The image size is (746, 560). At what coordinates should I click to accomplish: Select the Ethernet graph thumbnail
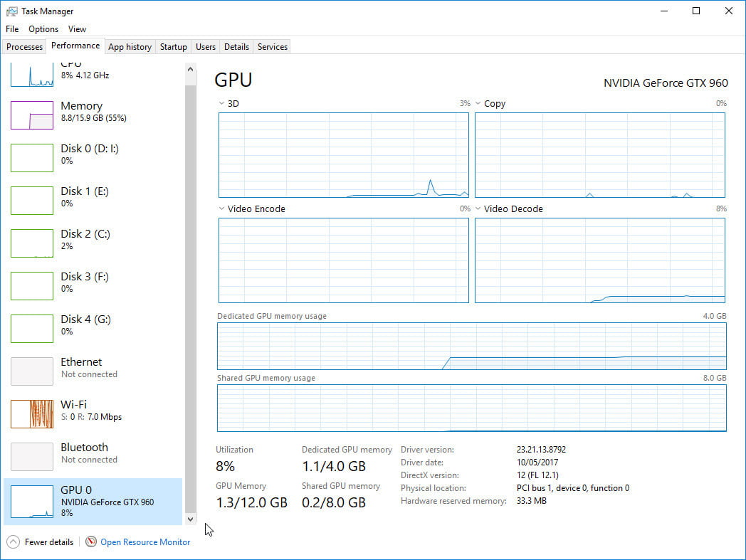point(32,371)
